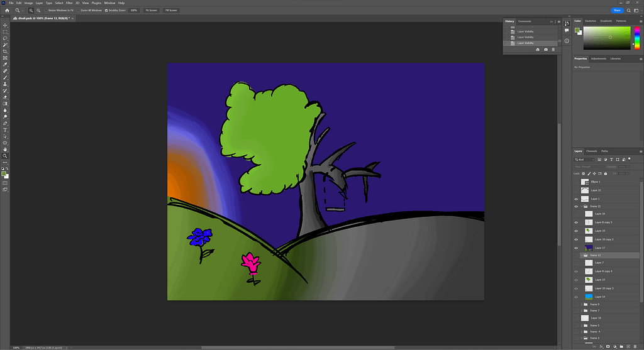This screenshot has height=350, width=644.
Task: Click the foreground color swatch in toolbar
Action: tap(4, 173)
